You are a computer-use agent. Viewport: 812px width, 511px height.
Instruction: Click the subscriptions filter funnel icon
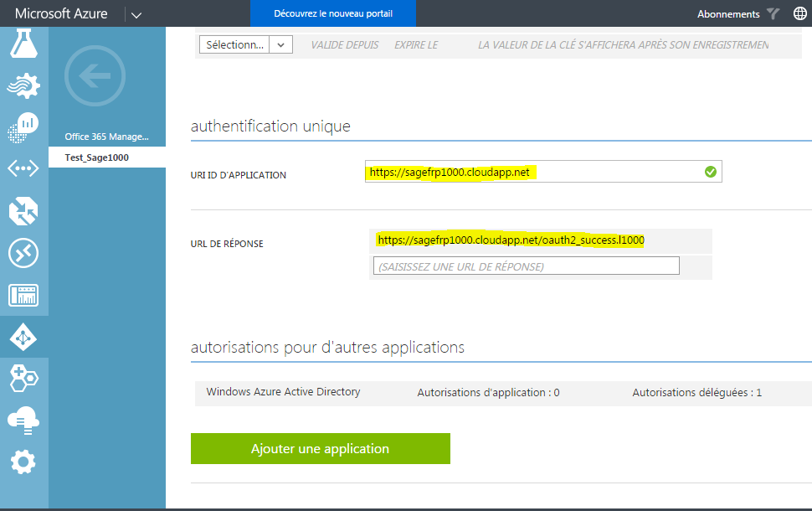pos(773,14)
